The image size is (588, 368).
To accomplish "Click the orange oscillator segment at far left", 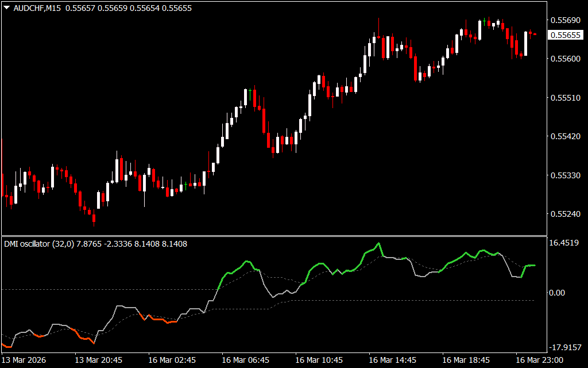I will point(7,346).
